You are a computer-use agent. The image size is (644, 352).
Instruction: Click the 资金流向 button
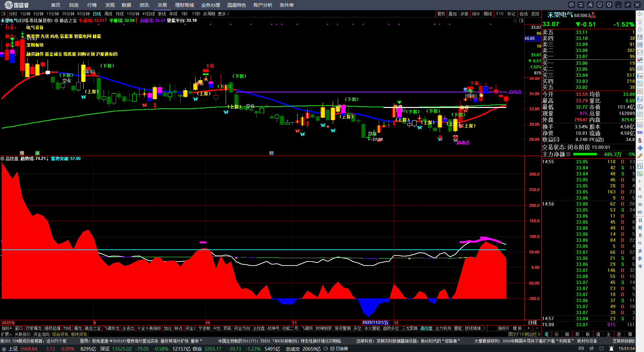click(x=41, y=334)
